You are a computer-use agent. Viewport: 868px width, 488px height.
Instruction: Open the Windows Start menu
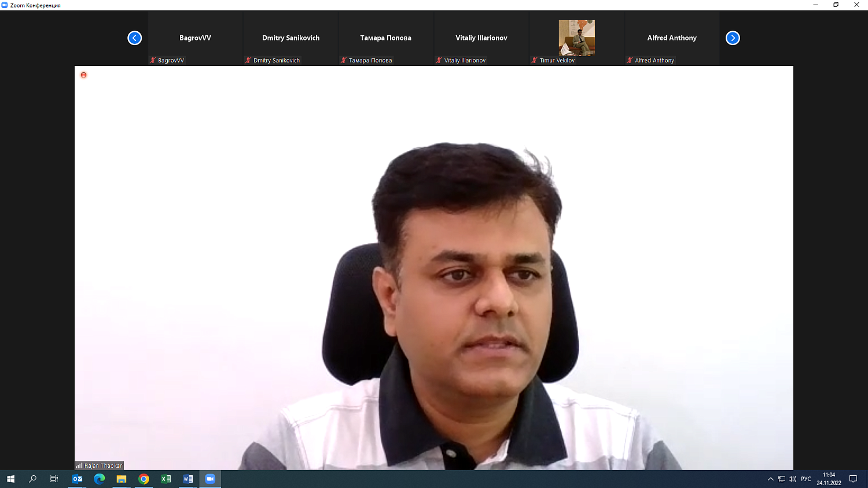10,479
